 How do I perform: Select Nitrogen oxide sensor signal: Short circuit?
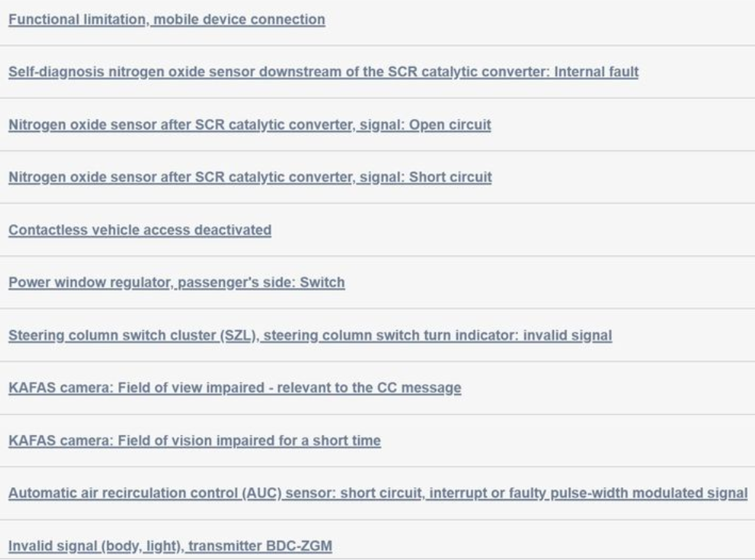pos(250,178)
